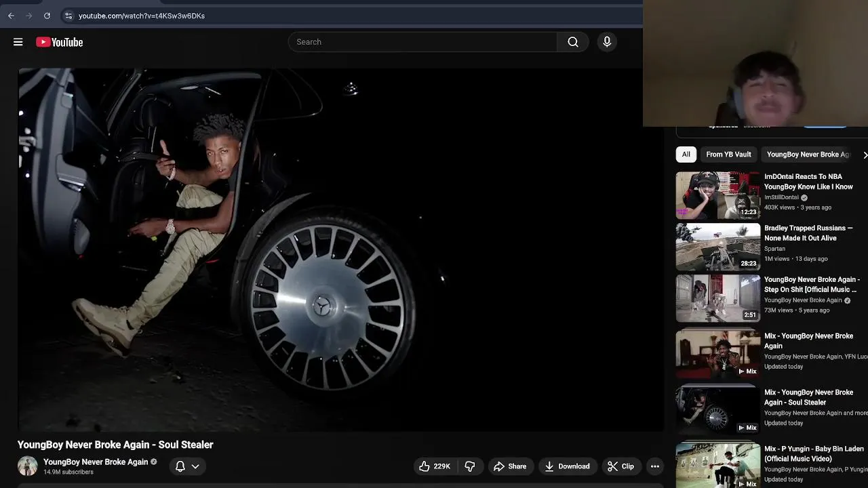Click the Spartan channel name
Screen dimensions: 868x488
tap(774, 249)
